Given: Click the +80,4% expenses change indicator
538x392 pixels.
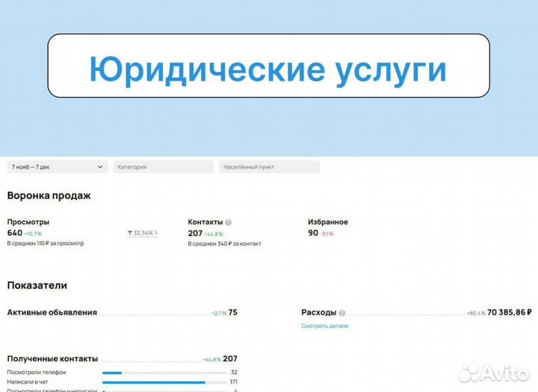Looking at the screenshot, I should 476,313.
